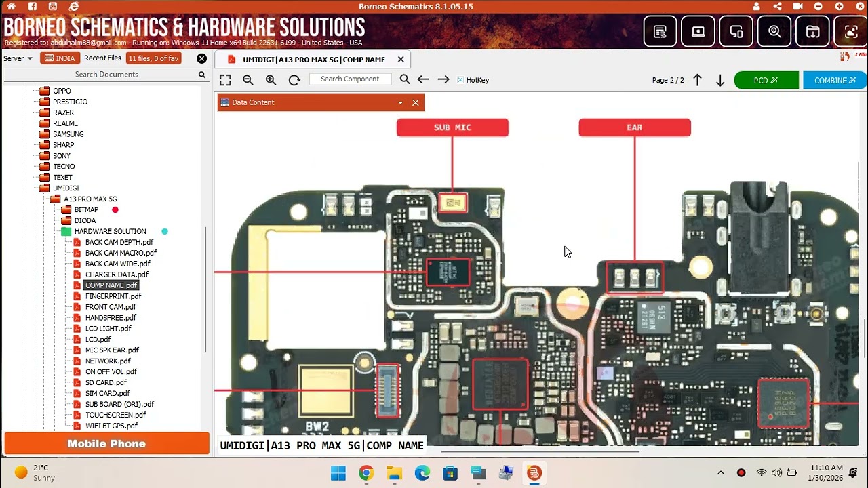Click the INDIA server button
Screen dimensions: 868x488
point(60,58)
